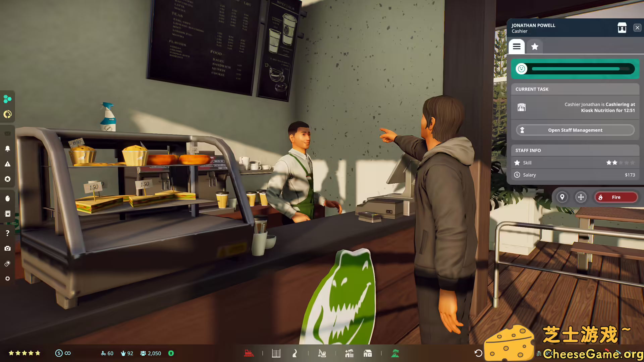Select the path building tool

pyautogui.click(x=295, y=353)
